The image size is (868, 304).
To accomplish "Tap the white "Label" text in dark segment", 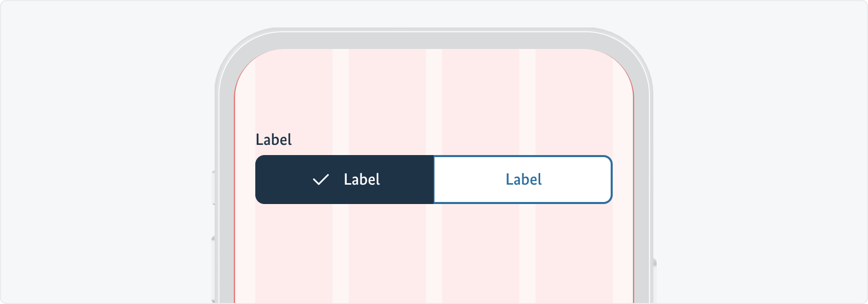I will click(361, 180).
